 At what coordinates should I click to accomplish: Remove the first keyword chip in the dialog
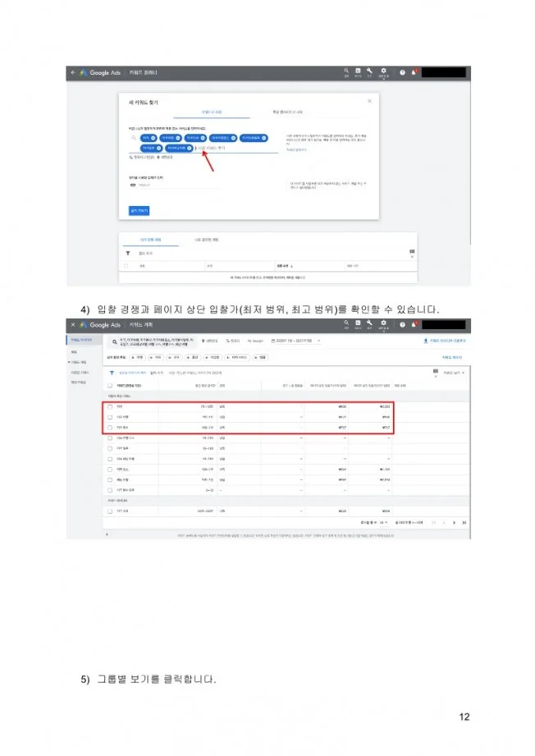coord(153,138)
